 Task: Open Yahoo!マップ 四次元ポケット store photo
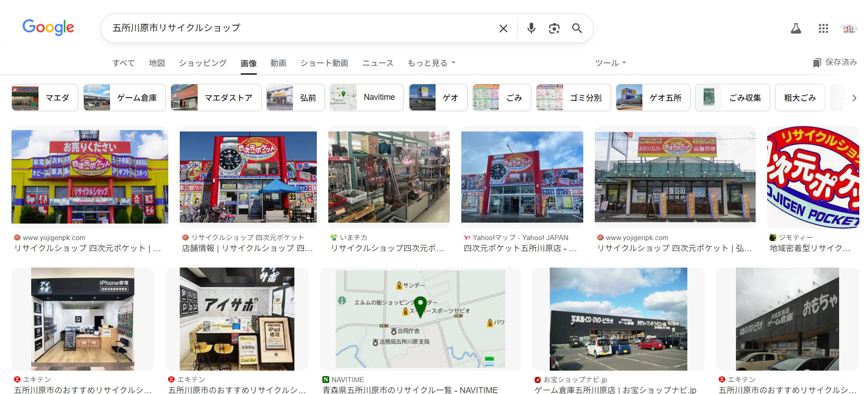pyautogui.click(x=522, y=177)
